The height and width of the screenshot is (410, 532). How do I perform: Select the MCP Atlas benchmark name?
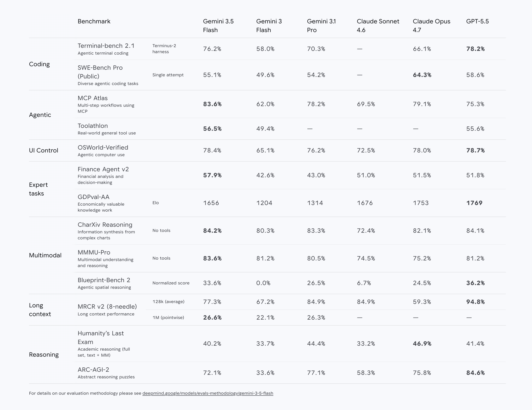(93, 98)
